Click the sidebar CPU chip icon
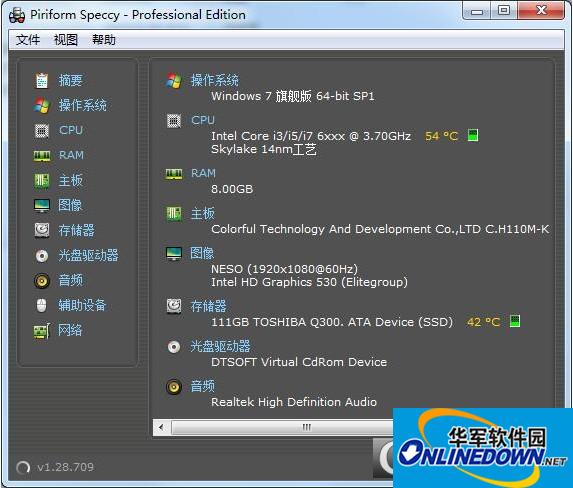The image size is (573, 488). [42, 130]
